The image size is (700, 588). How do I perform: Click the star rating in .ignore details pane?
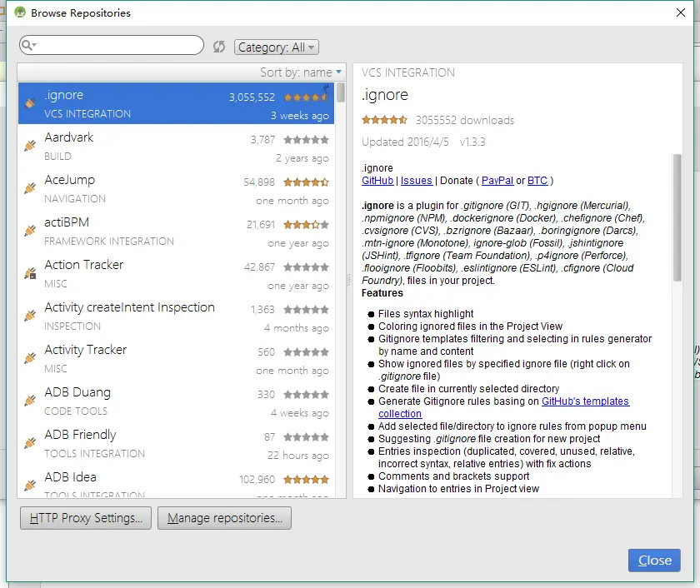(x=384, y=120)
